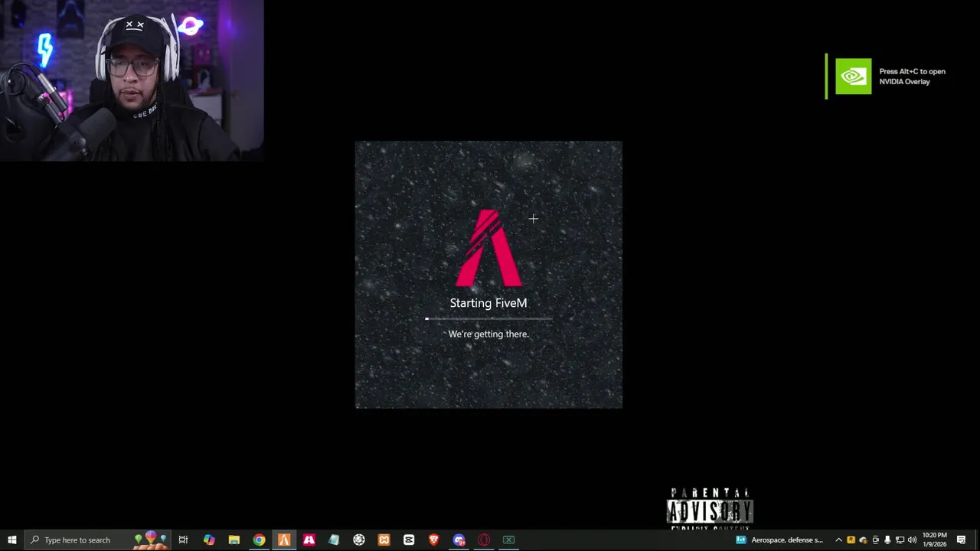Show hidden system tray icons

point(838,540)
